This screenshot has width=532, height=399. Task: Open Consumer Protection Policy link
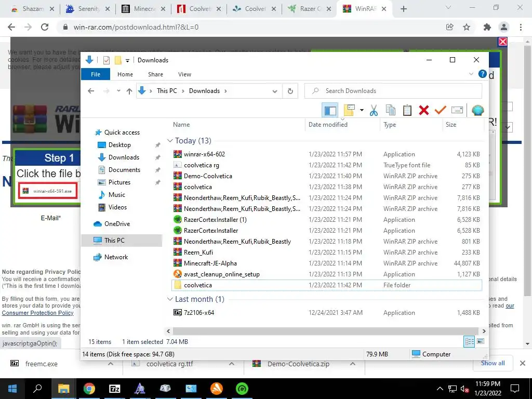point(37,313)
